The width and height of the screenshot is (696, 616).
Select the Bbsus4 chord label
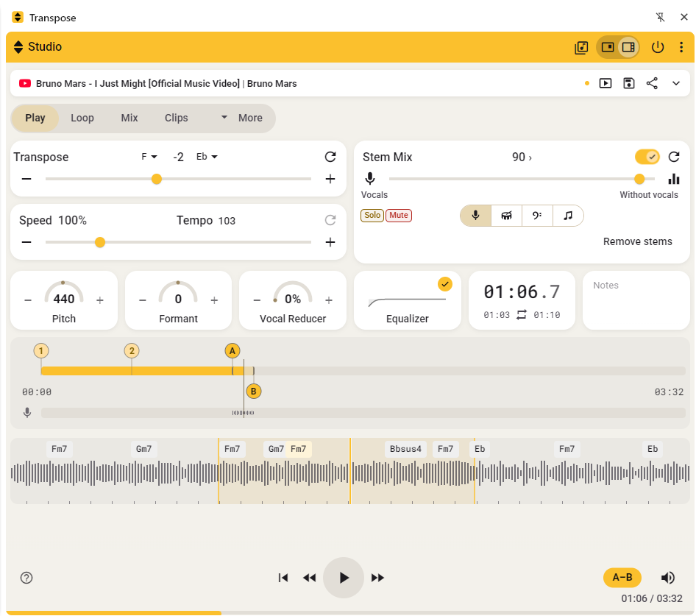click(x=405, y=449)
